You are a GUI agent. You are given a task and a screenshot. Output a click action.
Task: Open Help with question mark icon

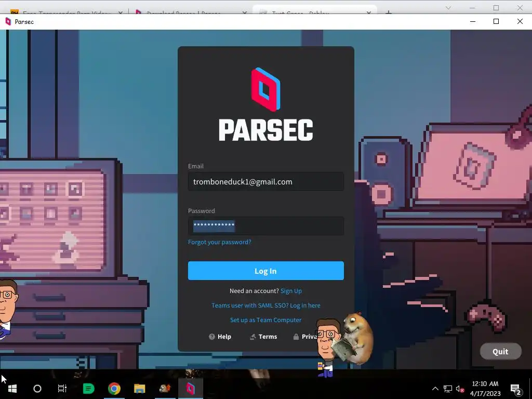pos(220,337)
